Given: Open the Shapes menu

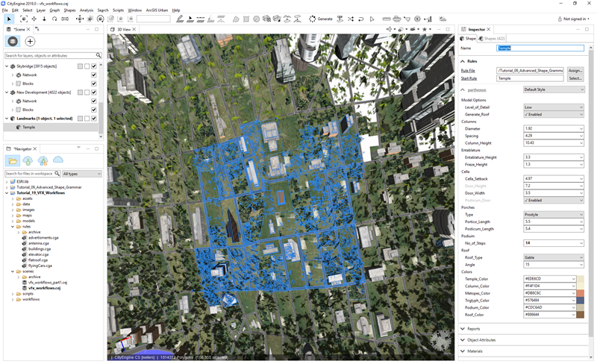Looking at the screenshot, I should point(69,10).
